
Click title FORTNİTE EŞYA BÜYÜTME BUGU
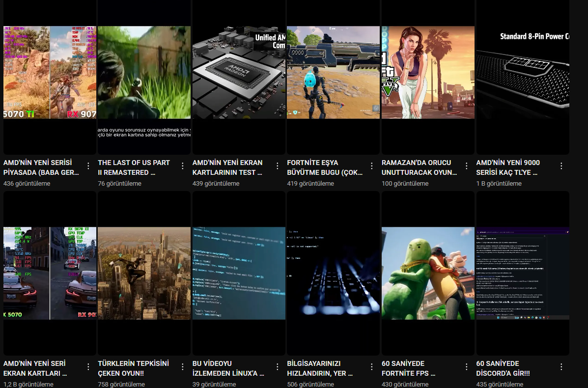(x=325, y=167)
